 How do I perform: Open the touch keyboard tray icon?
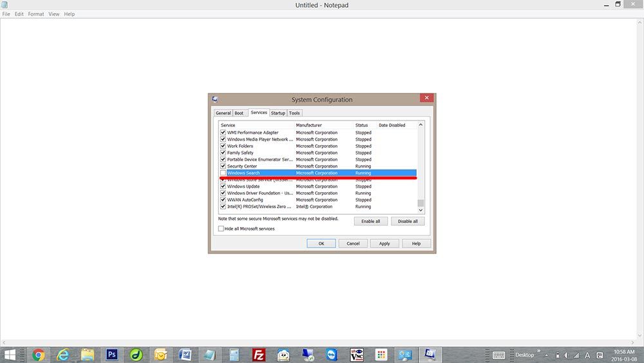(498, 355)
